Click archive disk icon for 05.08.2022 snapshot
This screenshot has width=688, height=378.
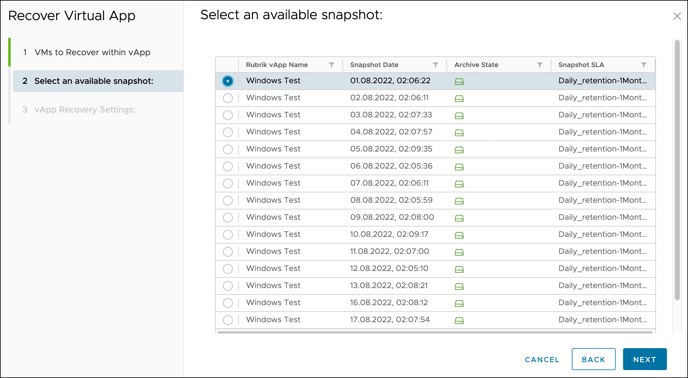click(x=459, y=150)
